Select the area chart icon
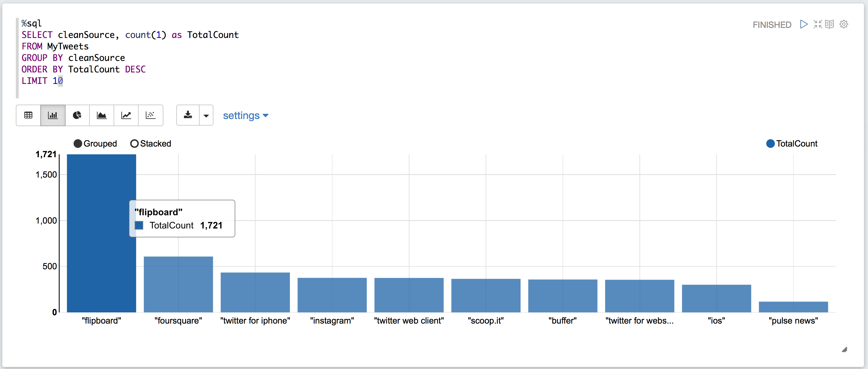 [102, 116]
